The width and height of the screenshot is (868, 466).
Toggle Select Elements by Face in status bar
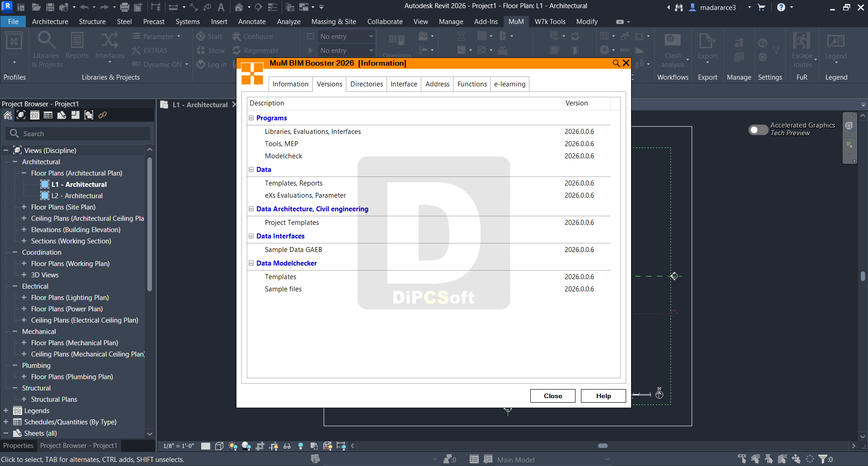click(783, 459)
